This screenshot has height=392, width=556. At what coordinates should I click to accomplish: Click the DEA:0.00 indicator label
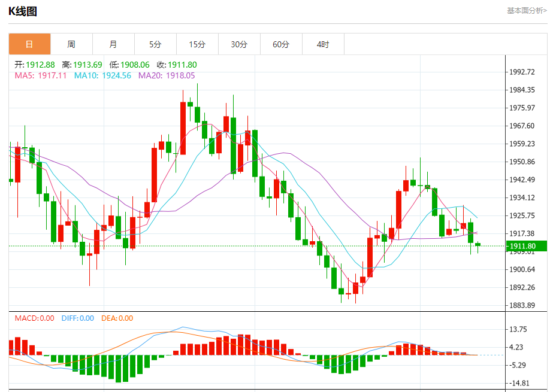[x=117, y=318]
